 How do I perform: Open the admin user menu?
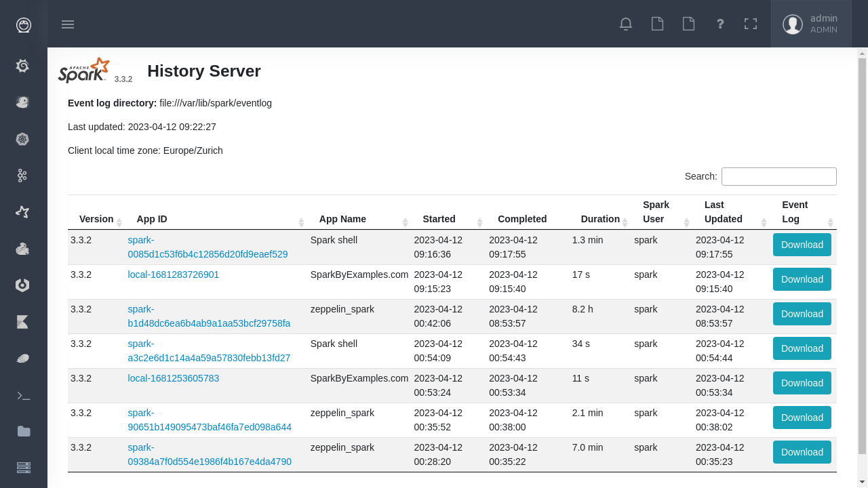click(x=811, y=24)
